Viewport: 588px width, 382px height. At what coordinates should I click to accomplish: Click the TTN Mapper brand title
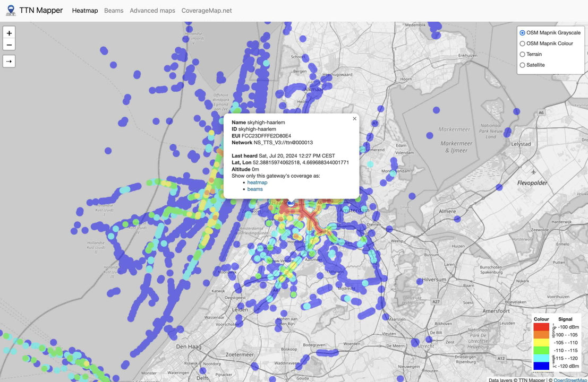pyautogui.click(x=41, y=11)
